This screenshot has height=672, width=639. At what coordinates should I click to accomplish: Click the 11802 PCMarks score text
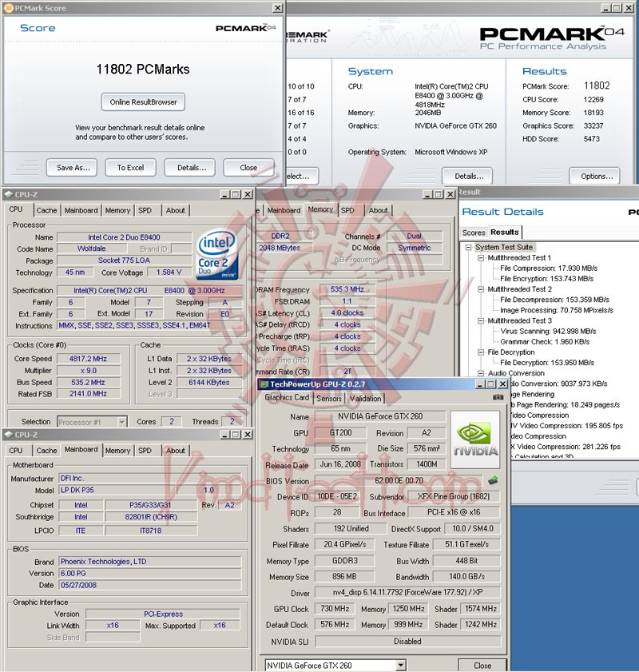[143, 69]
